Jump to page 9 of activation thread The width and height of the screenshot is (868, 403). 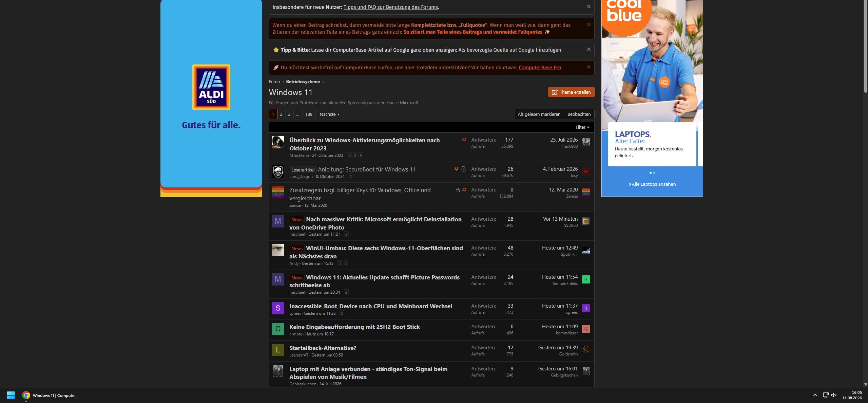pos(361,155)
